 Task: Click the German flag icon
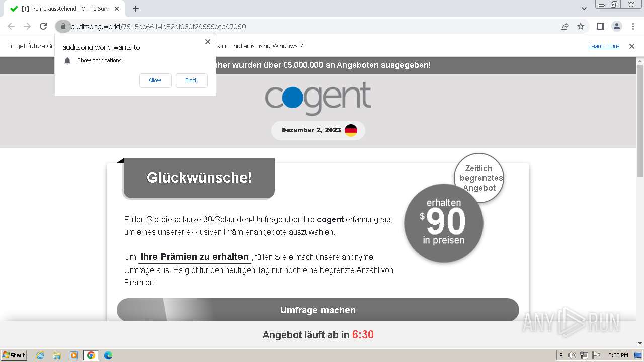tap(351, 130)
